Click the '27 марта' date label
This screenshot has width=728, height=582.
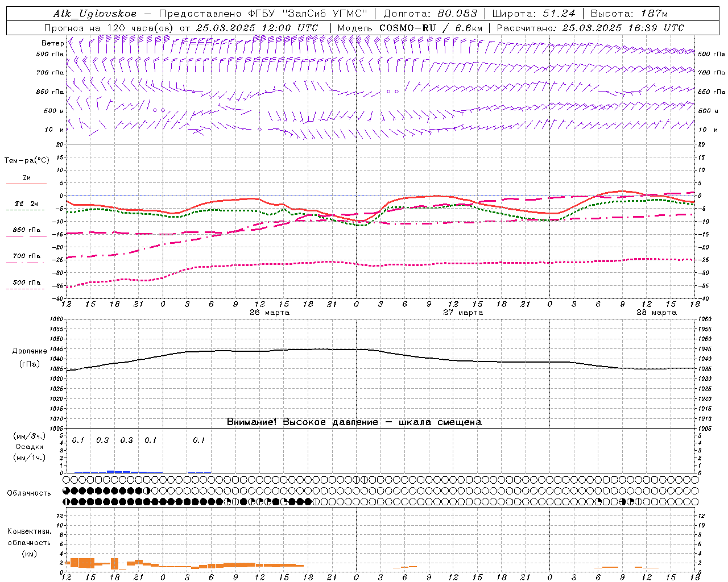[463, 313]
